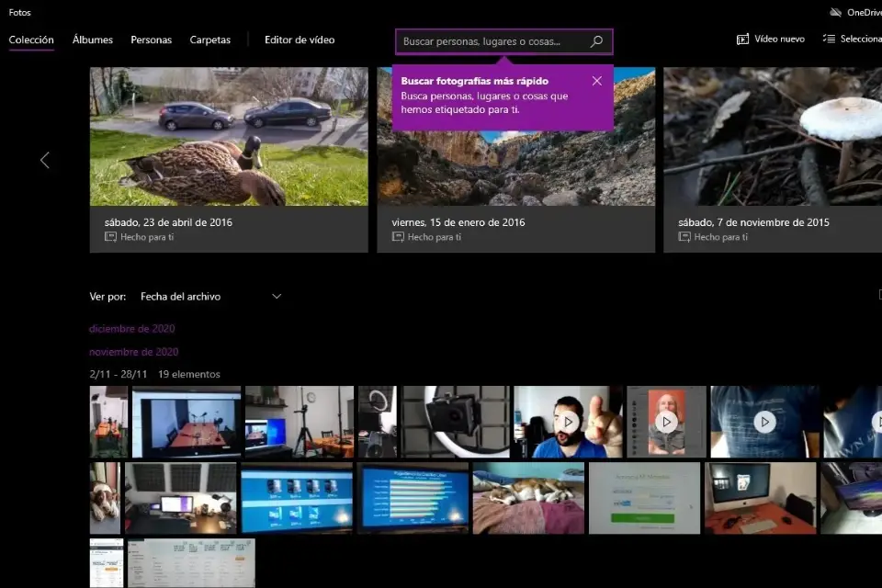Play the video of the man pointing
Image resolution: width=882 pixels, height=588 pixels.
click(568, 422)
